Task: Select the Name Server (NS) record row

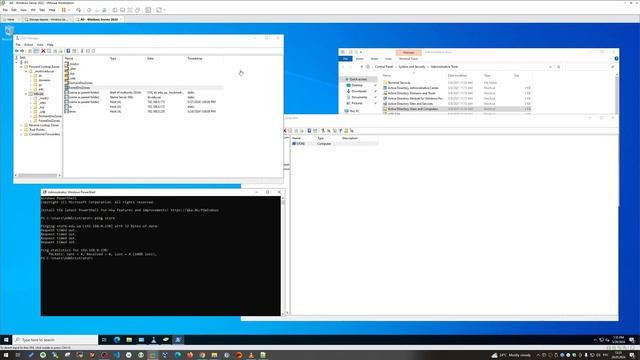Action: click(143, 98)
